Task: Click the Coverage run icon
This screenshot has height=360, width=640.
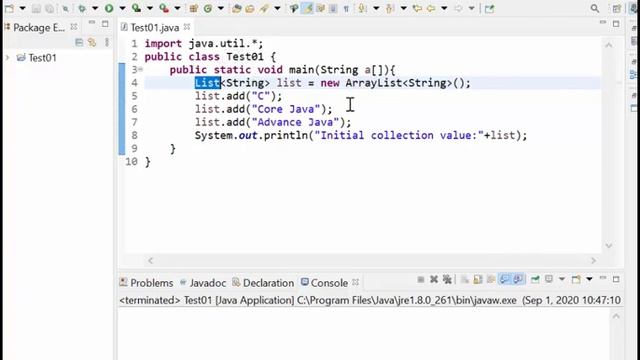Action: tap(136, 8)
